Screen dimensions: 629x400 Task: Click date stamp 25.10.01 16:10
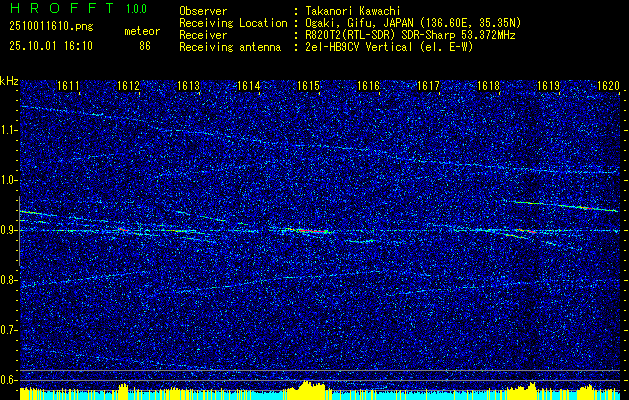[x=51, y=46]
